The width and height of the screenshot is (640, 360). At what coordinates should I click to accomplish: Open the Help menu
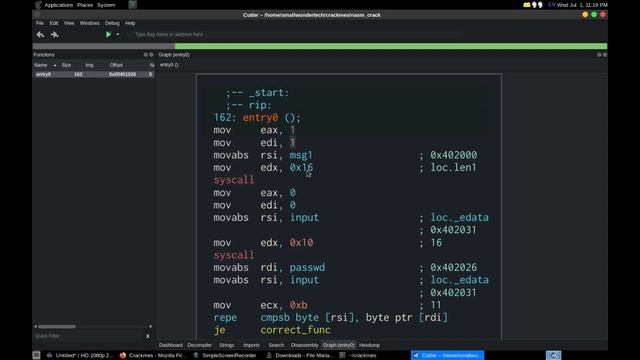point(130,23)
